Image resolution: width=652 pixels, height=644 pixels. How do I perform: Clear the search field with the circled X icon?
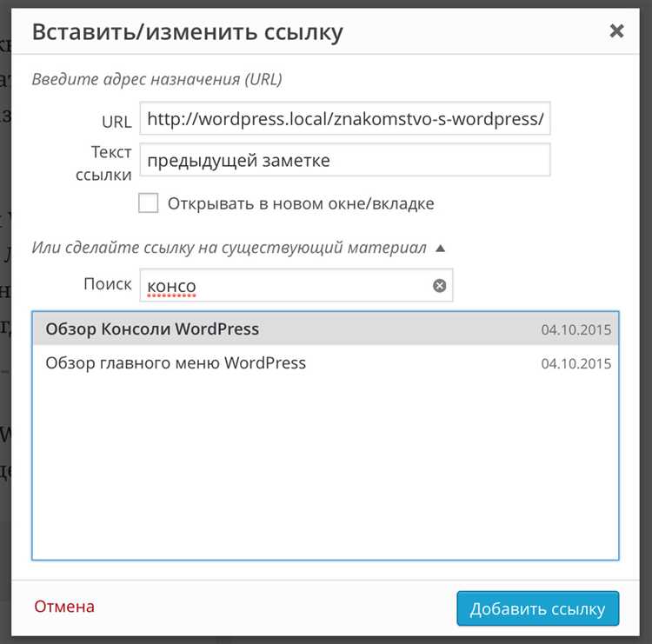tap(440, 285)
